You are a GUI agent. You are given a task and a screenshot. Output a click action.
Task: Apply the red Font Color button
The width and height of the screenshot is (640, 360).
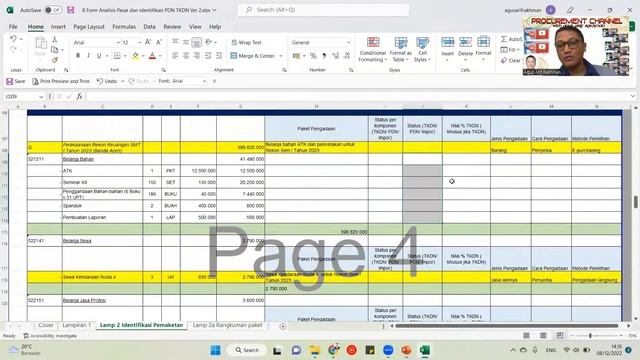(x=152, y=56)
